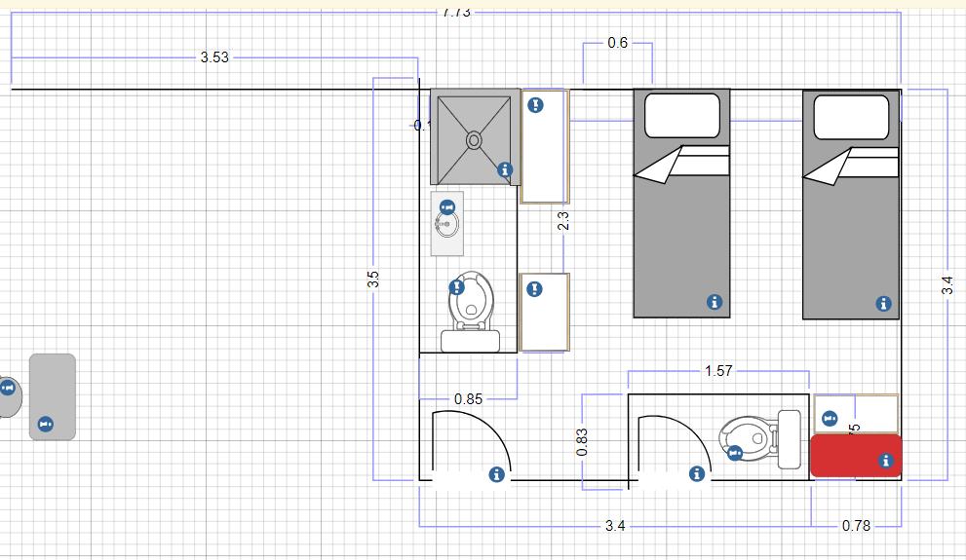Click the info icon on the red furniture
This screenshot has height=560, width=966.
click(885, 461)
